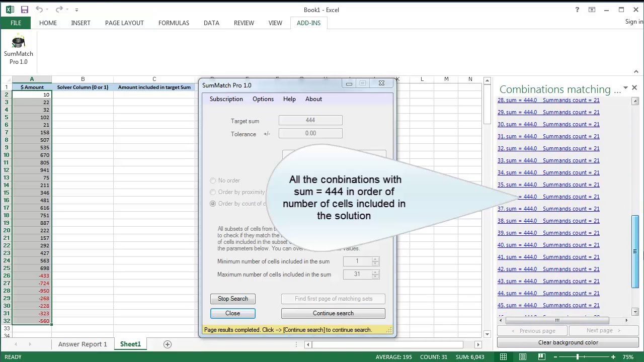
Task: Select column A header
Action: tap(32, 79)
